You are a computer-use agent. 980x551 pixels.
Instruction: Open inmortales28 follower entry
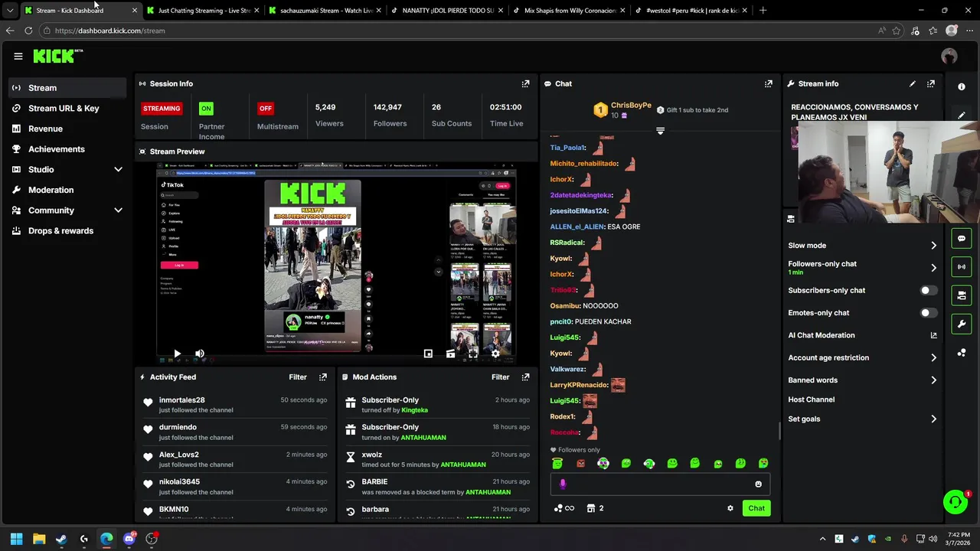[x=236, y=404]
